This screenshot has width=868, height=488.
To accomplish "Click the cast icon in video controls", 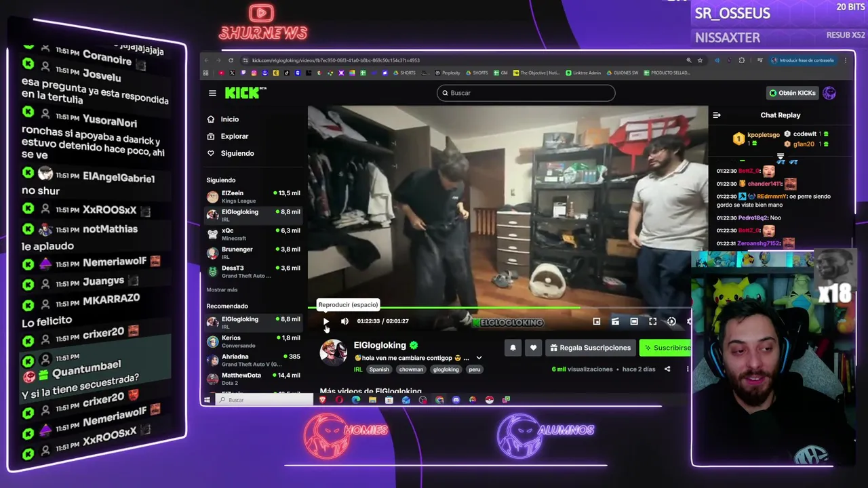I will coord(615,321).
